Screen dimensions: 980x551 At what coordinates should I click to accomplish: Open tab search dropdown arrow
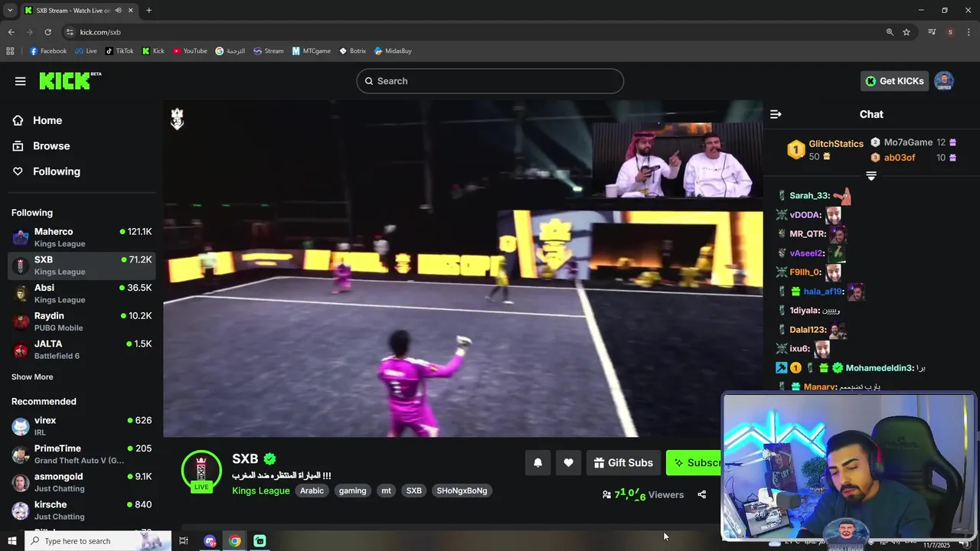click(x=10, y=11)
